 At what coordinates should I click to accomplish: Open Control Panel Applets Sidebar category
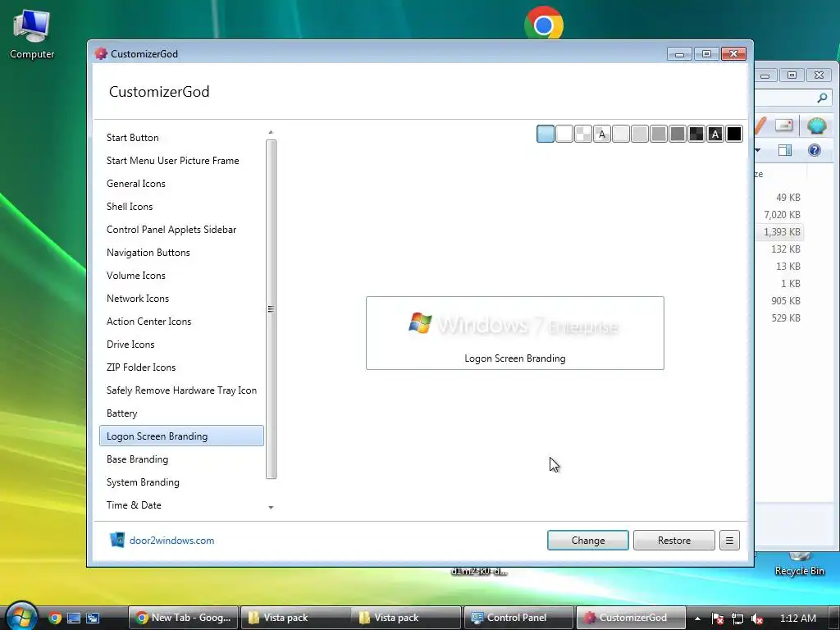point(181,230)
